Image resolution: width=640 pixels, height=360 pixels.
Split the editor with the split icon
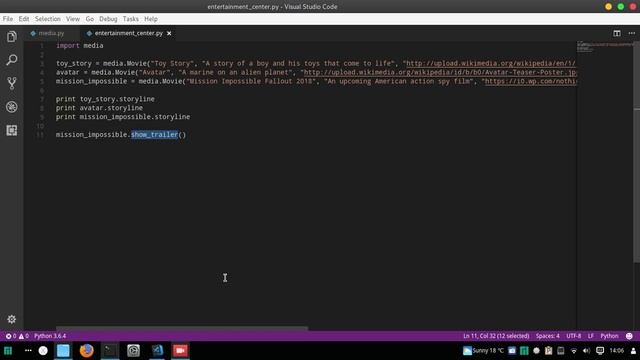617,33
